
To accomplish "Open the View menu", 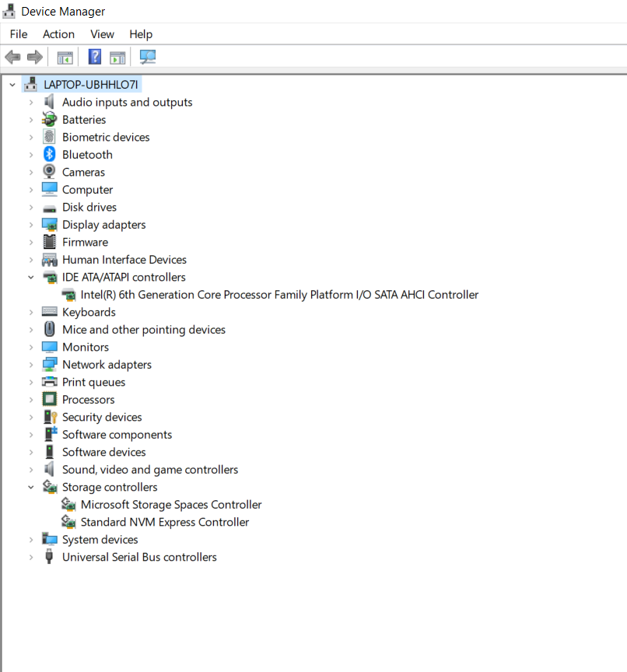I will [102, 34].
